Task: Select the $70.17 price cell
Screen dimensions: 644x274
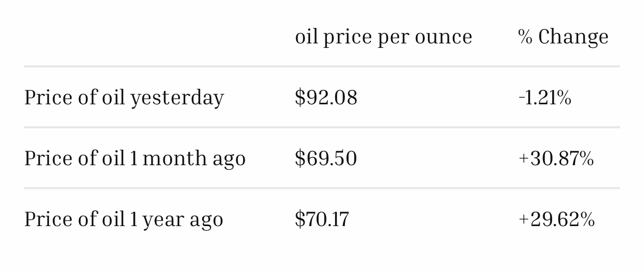Action: coord(322,219)
